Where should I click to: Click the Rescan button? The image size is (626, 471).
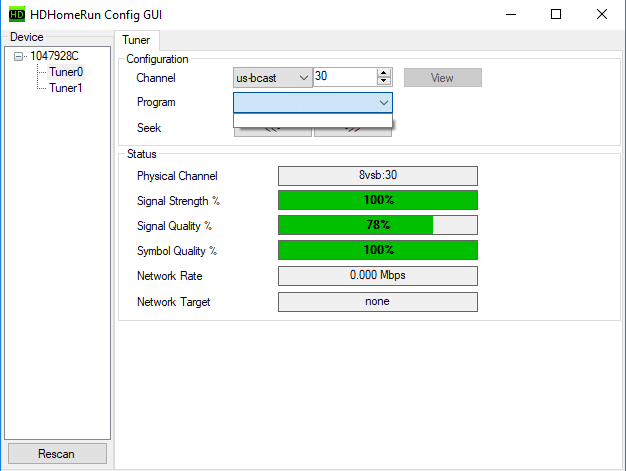click(57, 454)
